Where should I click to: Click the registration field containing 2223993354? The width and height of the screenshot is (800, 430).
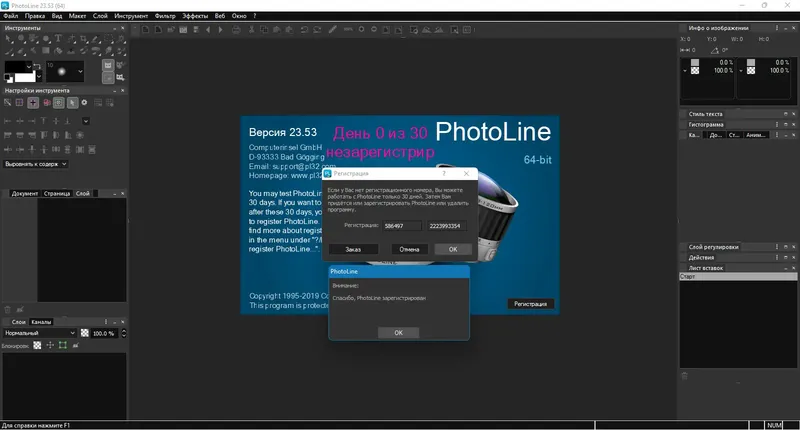point(446,226)
